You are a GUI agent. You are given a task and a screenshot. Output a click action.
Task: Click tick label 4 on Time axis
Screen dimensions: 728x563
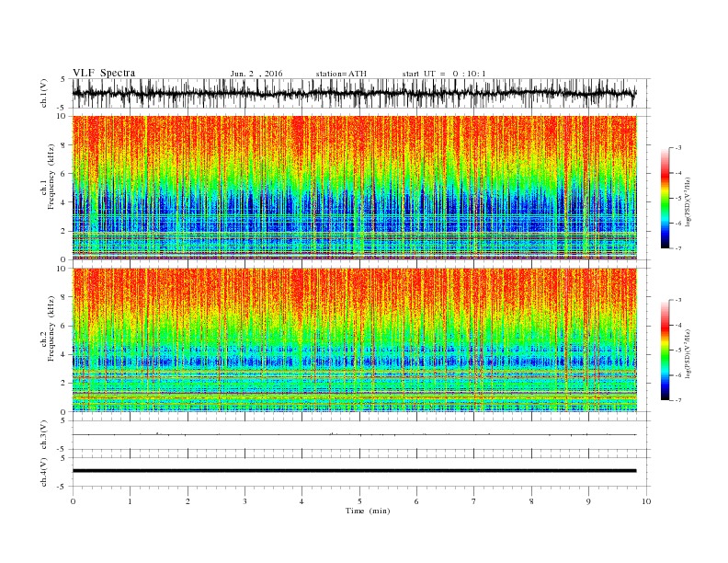(x=302, y=501)
